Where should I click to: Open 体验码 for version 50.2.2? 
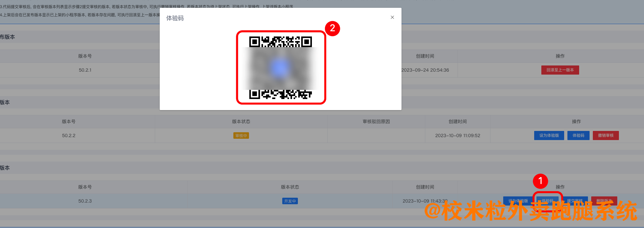pos(578,135)
